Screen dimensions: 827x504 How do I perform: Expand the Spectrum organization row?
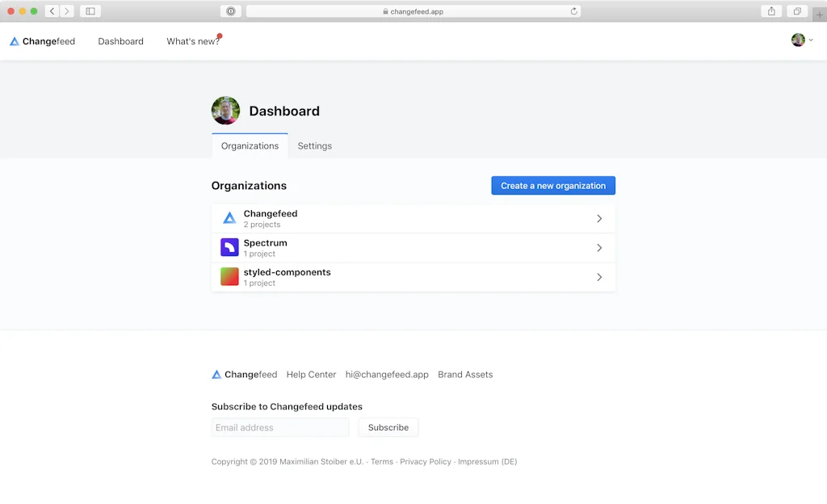tap(599, 247)
